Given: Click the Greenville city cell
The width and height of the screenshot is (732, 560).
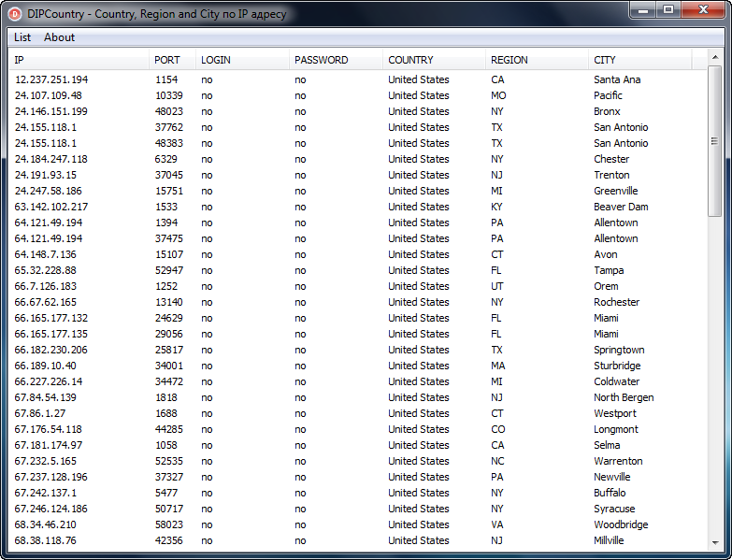Looking at the screenshot, I should (x=615, y=191).
